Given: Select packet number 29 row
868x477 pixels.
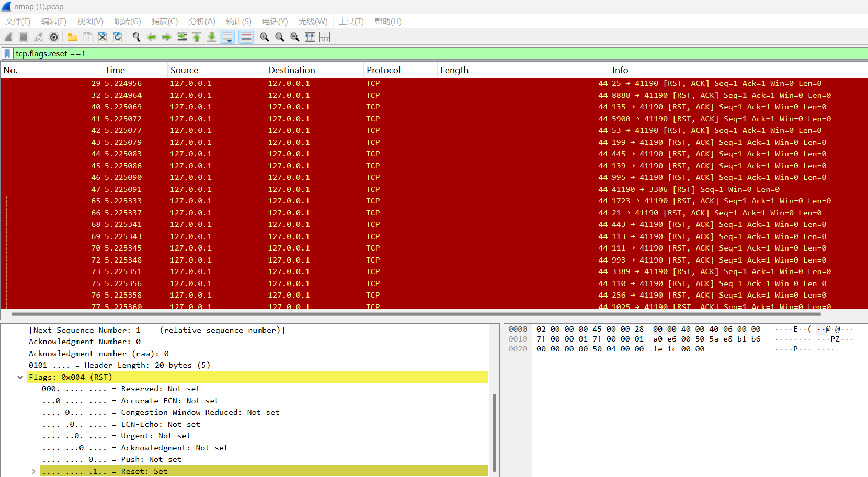Looking at the screenshot, I should click(x=434, y=83).
